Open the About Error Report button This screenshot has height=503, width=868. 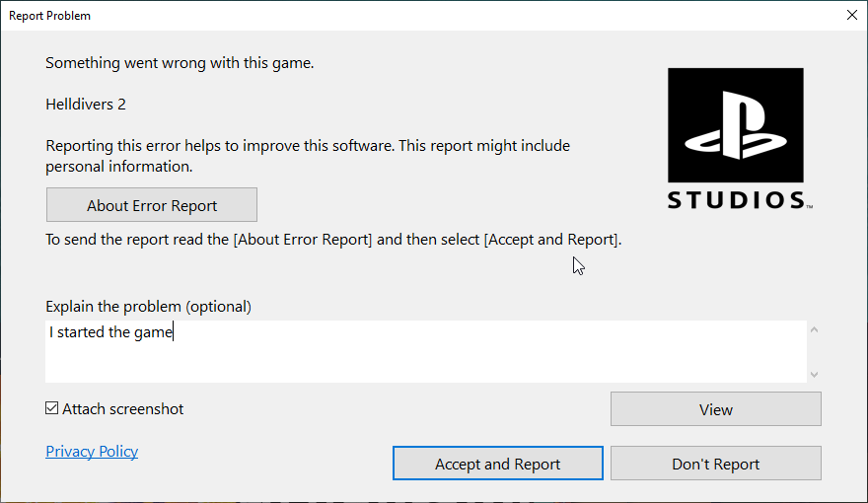152,205
